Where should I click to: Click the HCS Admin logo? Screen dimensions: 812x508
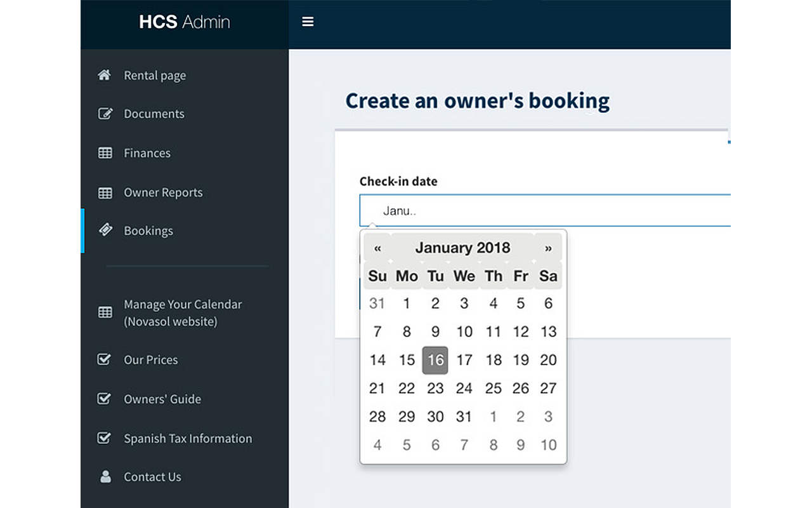[x=184, y=22]
